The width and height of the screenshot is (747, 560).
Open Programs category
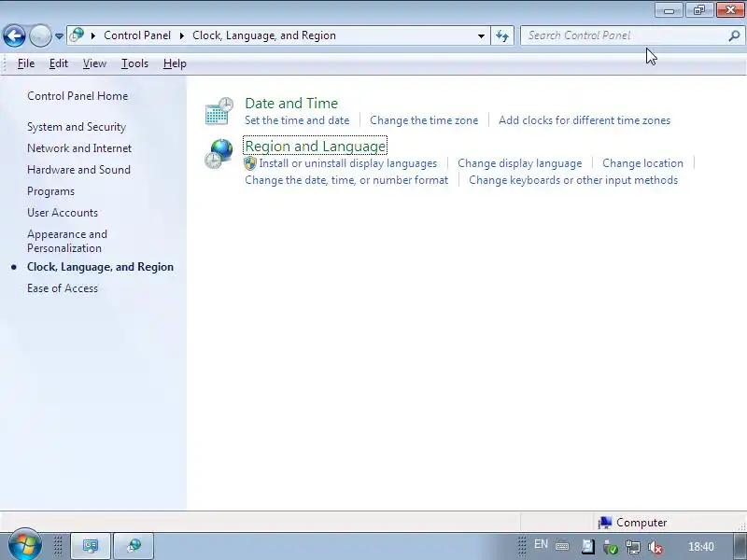(x=50, y=191)
